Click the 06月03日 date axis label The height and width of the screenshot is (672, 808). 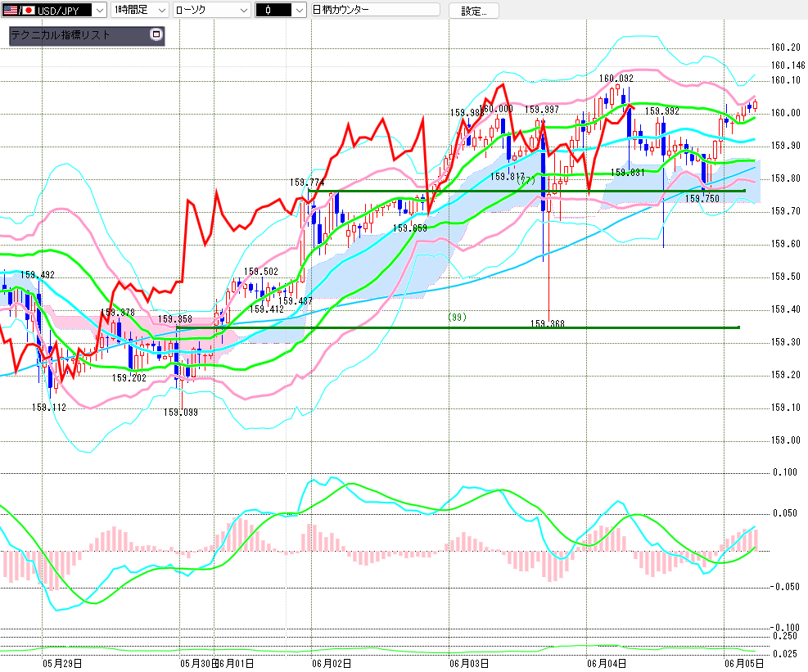(469, 663)
